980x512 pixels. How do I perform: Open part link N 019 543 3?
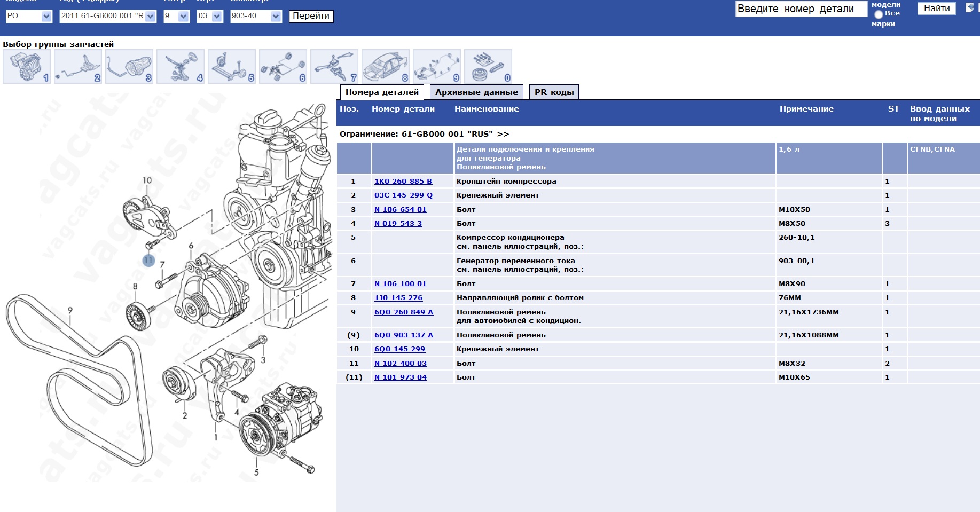click(x=398, y=224)
